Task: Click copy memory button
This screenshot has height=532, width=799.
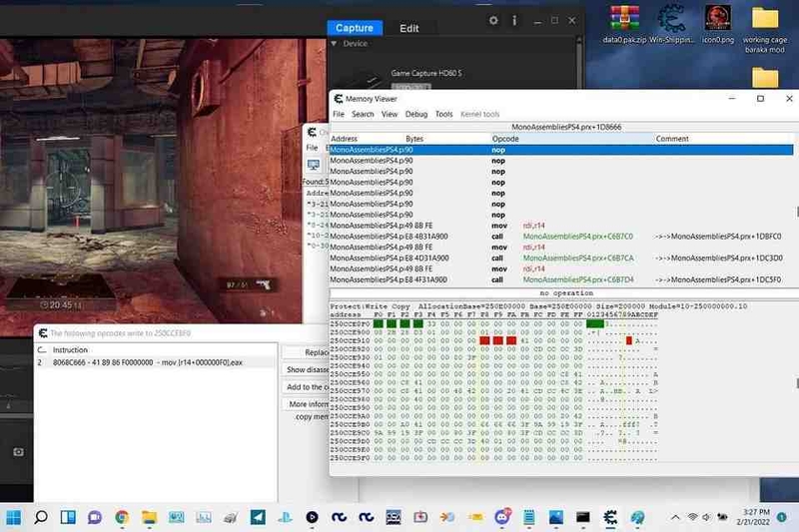Action: click(x=312, y=417)
